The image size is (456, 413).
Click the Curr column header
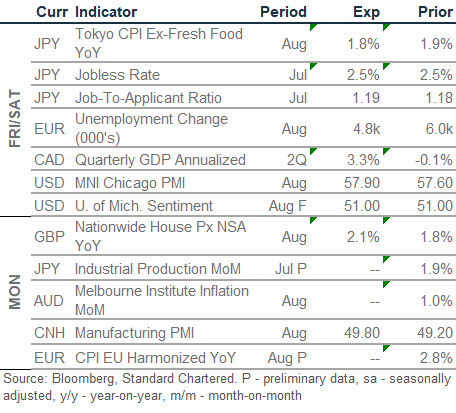click(52, 12)
